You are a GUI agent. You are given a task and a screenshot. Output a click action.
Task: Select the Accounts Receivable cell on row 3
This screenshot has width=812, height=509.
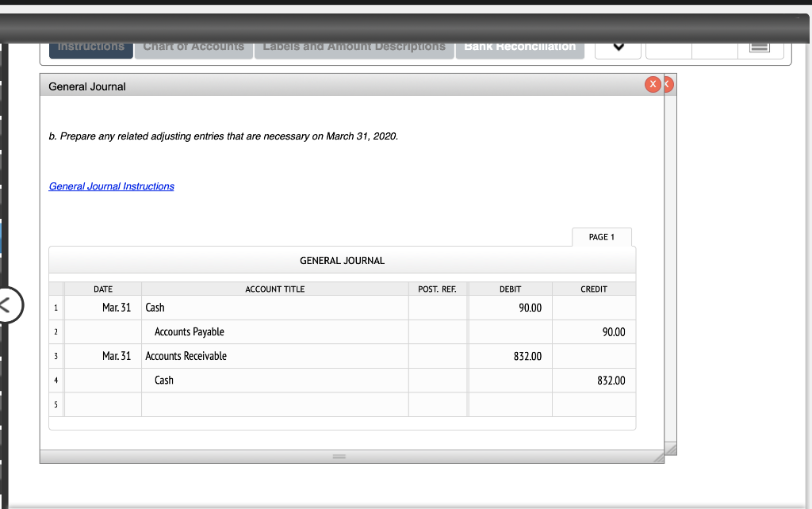[274, 356]
